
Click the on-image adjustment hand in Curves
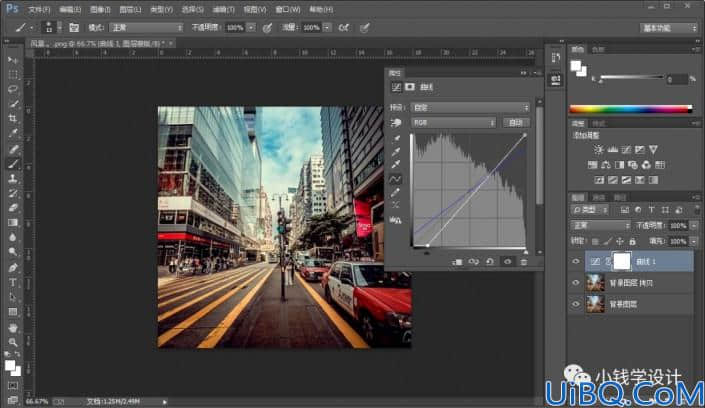tap(396, 122)
